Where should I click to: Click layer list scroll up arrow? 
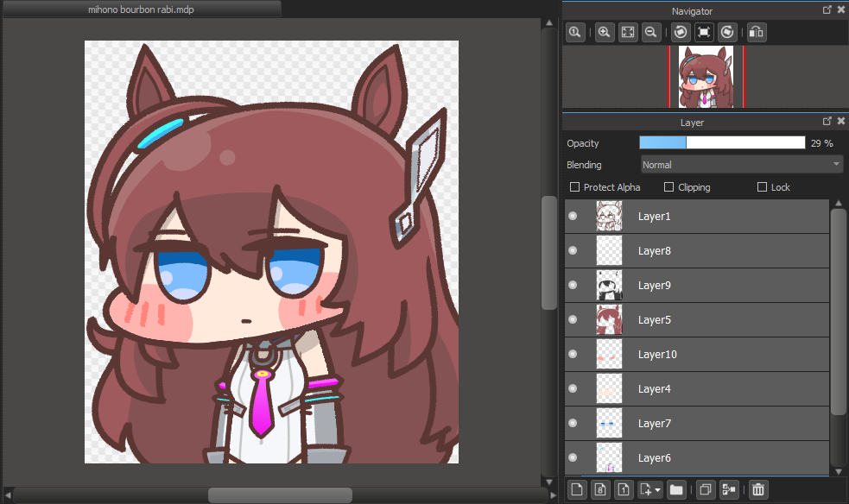point(838,204)
